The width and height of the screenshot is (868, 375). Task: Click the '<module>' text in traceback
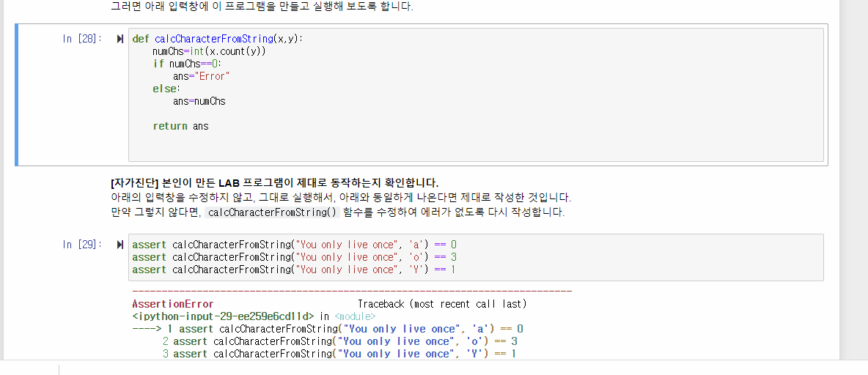coord(355,316)
